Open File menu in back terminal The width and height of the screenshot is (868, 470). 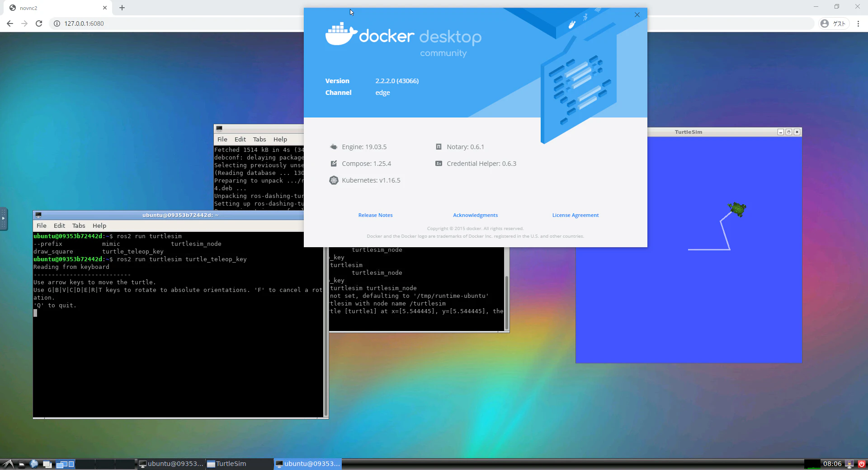click(x=222, y=139)
